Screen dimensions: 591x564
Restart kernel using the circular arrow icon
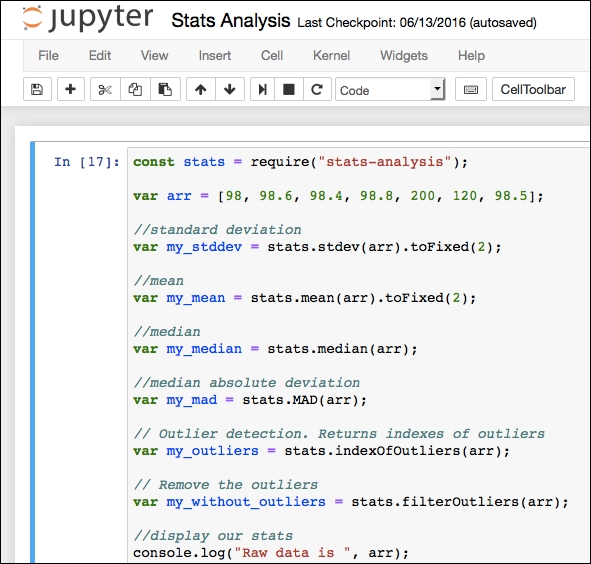317,89
